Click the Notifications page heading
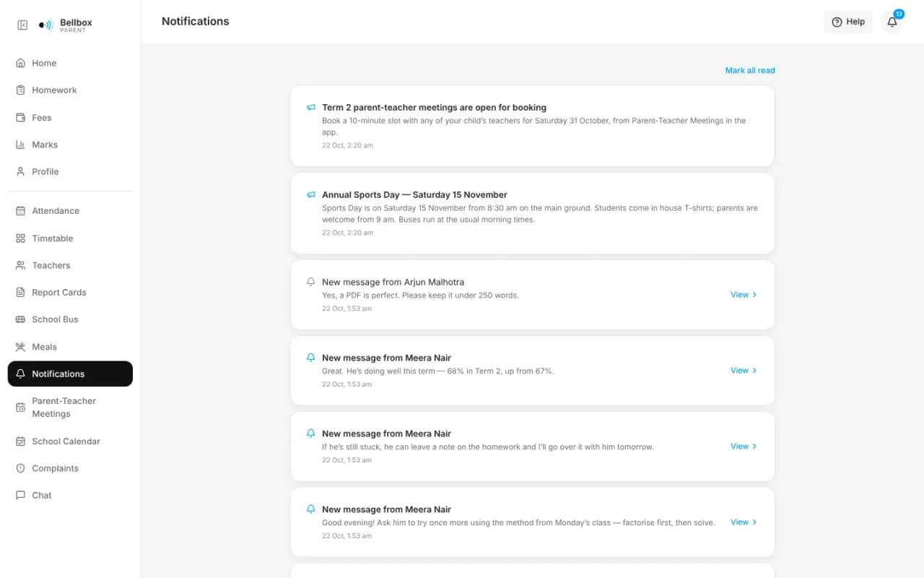 click(x=196, y=22)
